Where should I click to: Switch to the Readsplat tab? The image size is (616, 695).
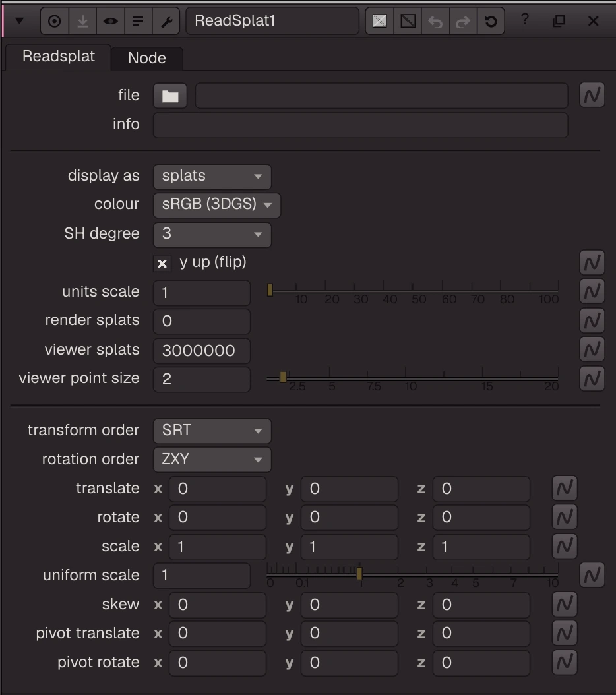pos(58,57)
